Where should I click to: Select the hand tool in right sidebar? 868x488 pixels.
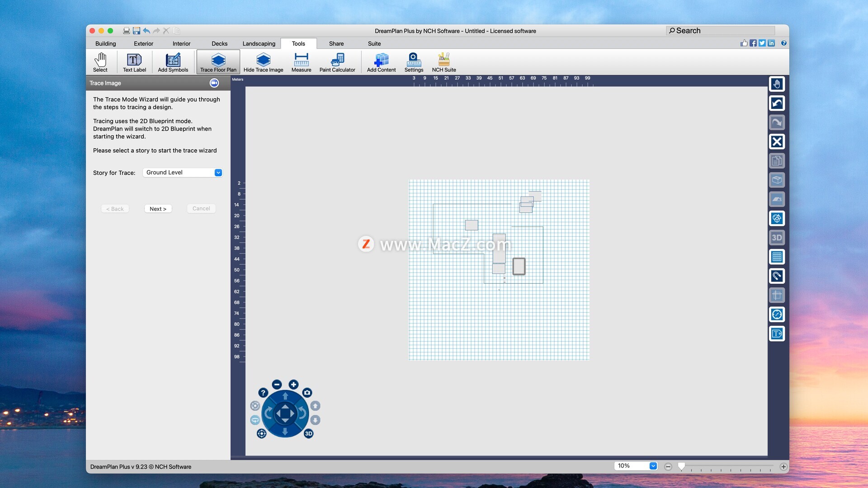[777, 84]
